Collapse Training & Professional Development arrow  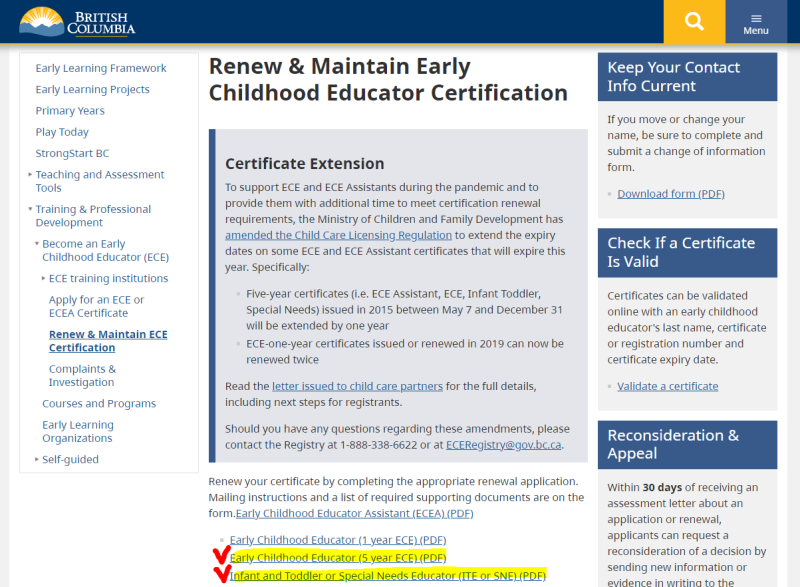(x=30, y=209)
